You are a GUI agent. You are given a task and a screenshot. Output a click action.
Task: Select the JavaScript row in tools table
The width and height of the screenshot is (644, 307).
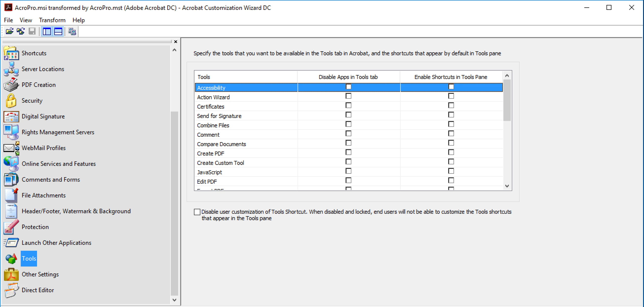click(x=349, y=172)
